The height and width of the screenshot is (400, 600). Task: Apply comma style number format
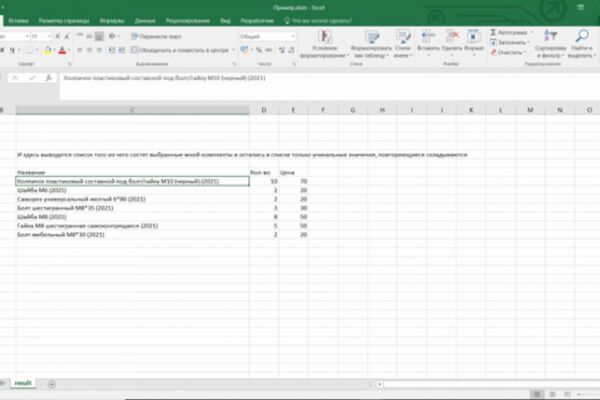pyautogui.click(x=269, y=50)
